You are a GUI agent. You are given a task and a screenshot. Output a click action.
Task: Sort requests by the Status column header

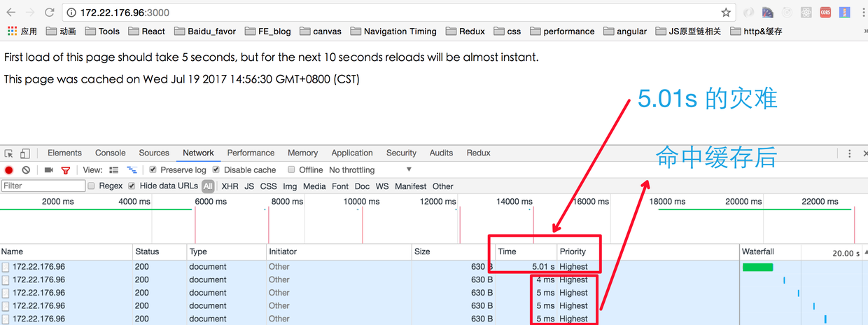tap(160, 251)
